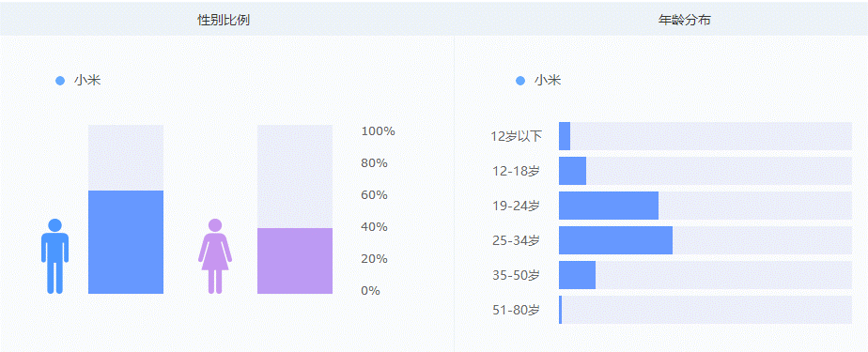Click the blue male percentage bar
This screenshot has width=868, height=352.
(x=126, y=242)
